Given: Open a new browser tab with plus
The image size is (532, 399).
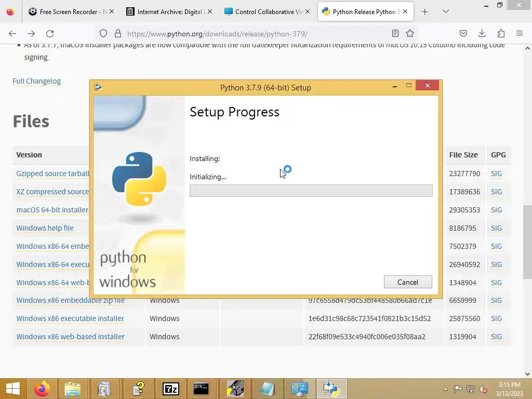Looking at the screenshot, I should tap(425, 12).
